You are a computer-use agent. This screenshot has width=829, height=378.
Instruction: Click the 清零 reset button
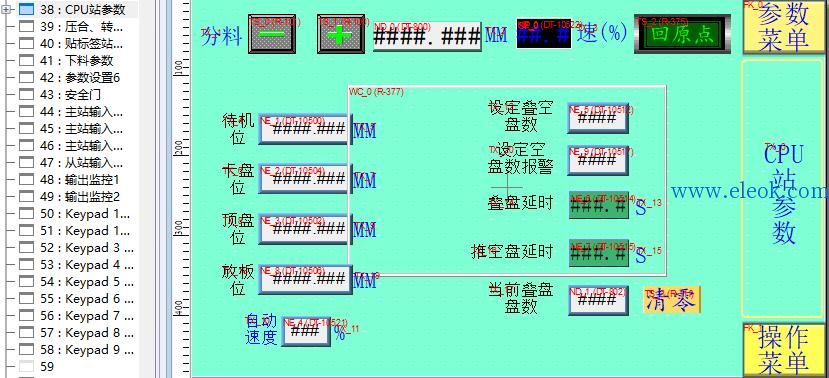pos(672,300)
